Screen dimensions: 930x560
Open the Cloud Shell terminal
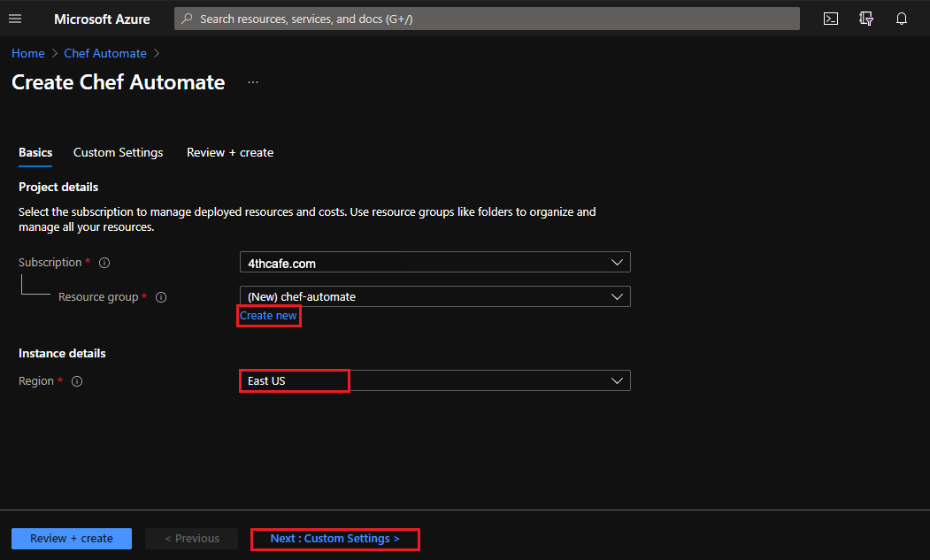pos(830,18)
